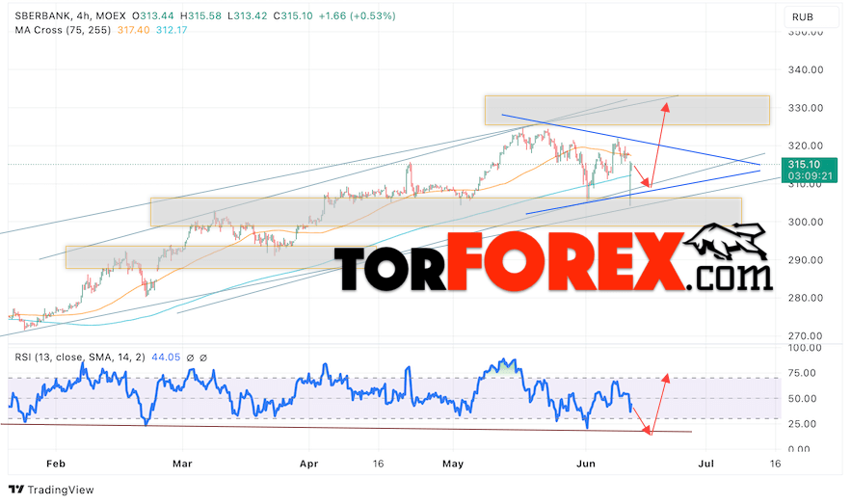Click the 290.00 price axis label
Screen dimensions: 851x504
[806, 260]
